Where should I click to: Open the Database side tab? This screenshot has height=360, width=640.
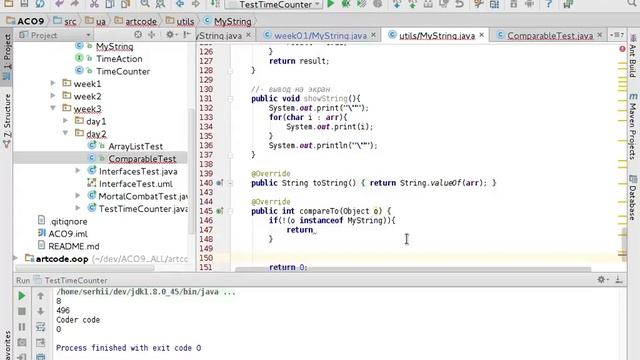tap(633, 198)
